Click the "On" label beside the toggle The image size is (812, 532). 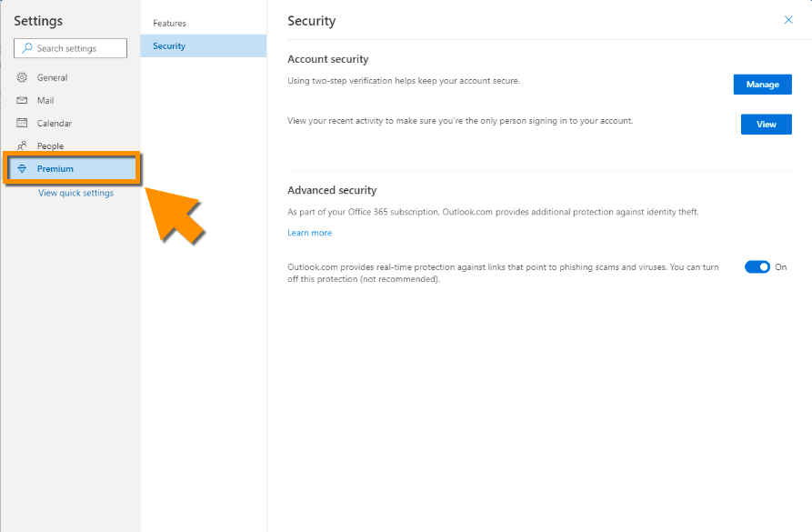click(x=780, y=266)
